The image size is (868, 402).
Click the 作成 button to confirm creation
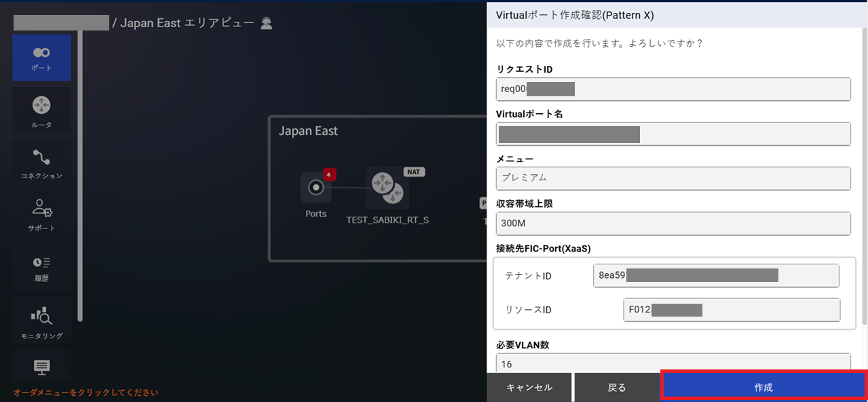[x=763, y=387]
